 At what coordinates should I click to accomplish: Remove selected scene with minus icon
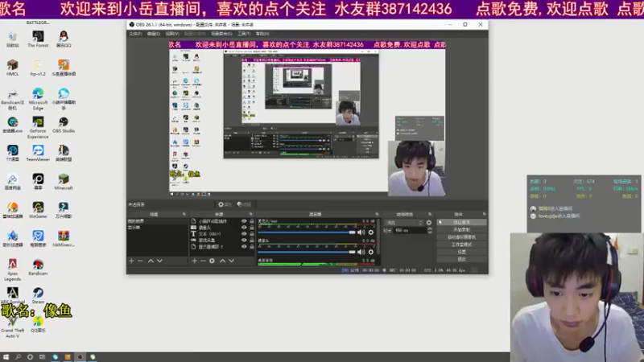[x=140, y=261]
